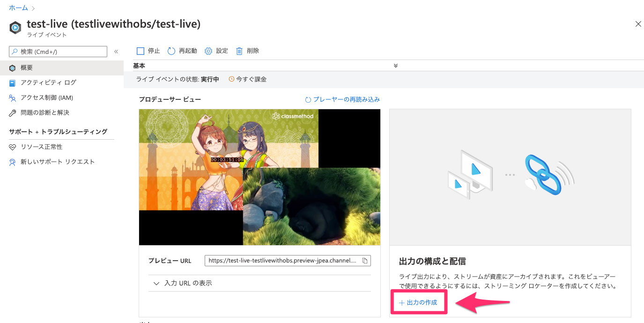The height and width of the screenshot is (323, 644).
Task: Click the live preview video player
Action: 259,177
